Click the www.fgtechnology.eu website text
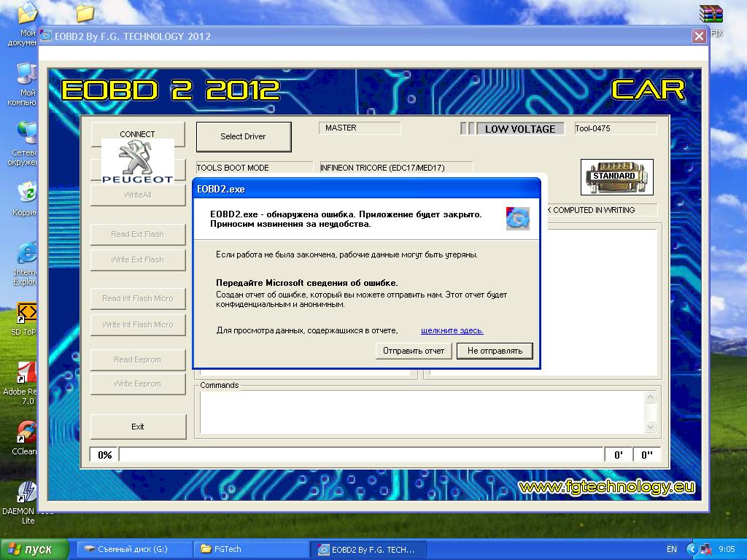The height and width of the screenshot is (560, 747). [606, 486]
